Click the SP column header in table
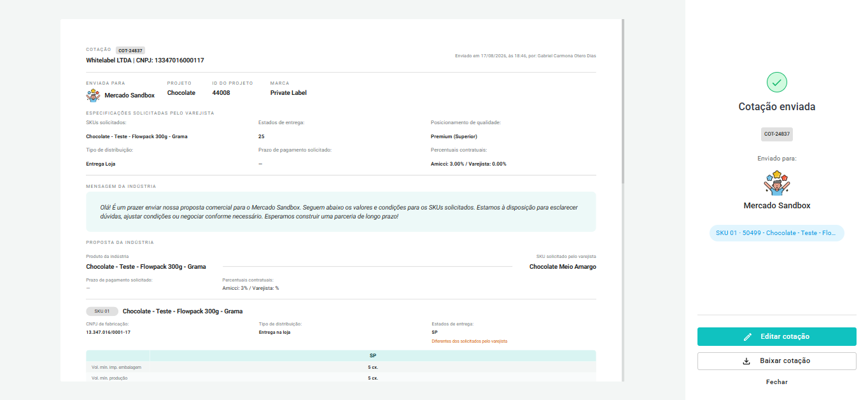Image resolution: width=868 pixels, height=400 pixels. (x=373, y=356)
